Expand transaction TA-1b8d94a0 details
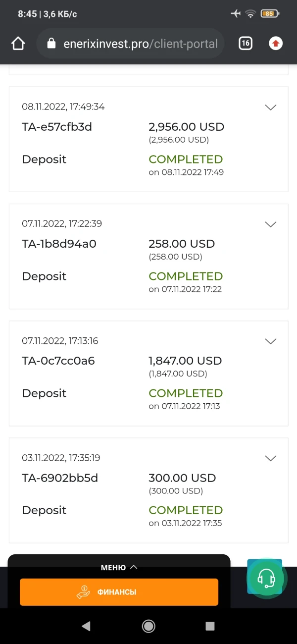 click(270, 224)
